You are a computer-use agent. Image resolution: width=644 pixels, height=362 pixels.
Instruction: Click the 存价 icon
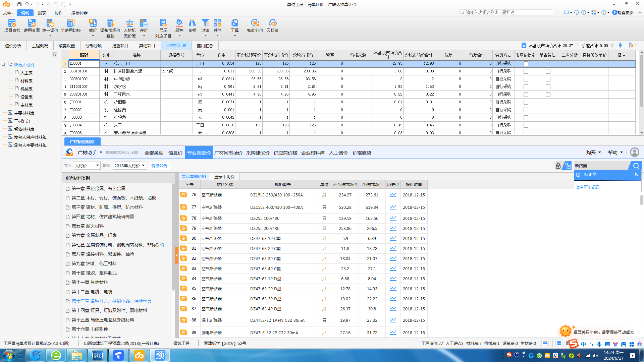coord(144,25)
